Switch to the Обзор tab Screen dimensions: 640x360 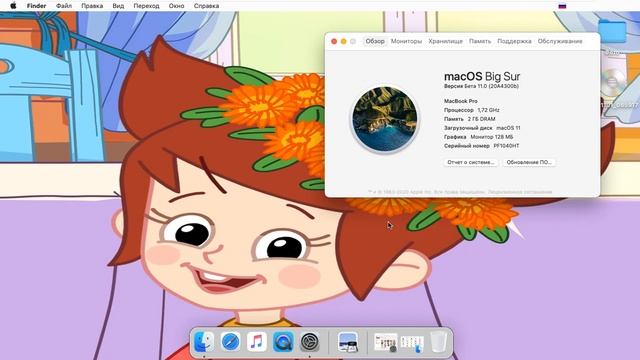click(x=375, y=41)
